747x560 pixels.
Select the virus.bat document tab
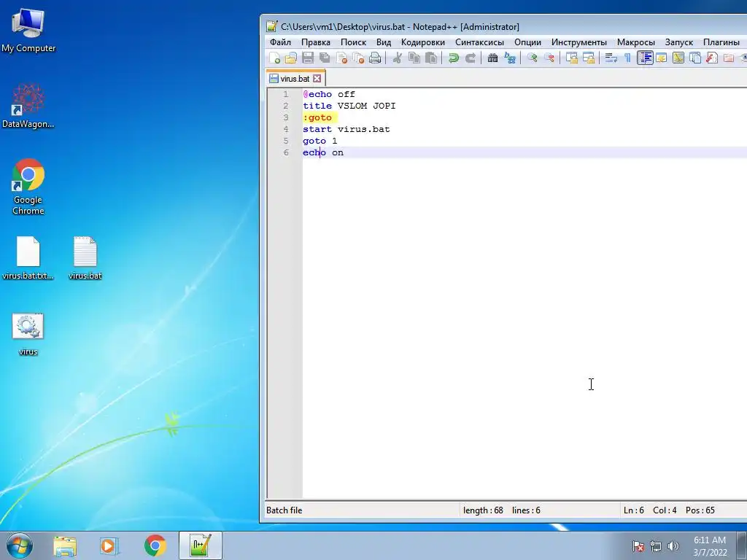pos(295,79)
